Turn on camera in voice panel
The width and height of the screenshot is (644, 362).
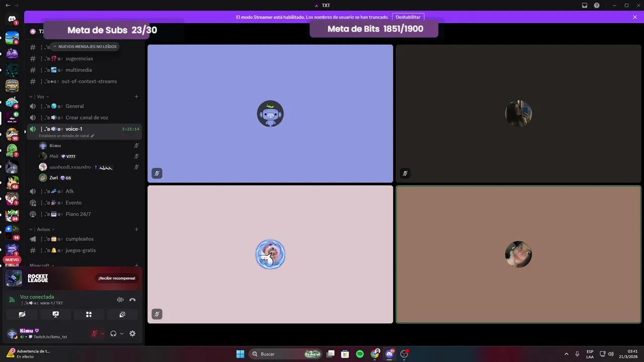coord(22,314)
